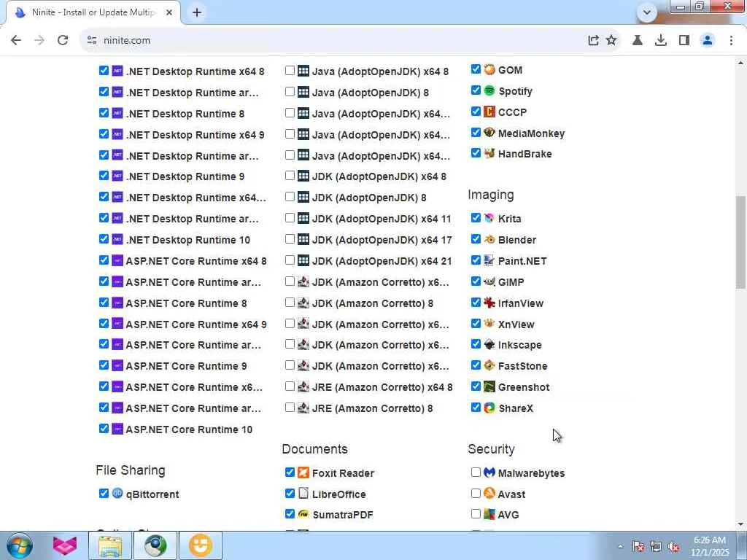The height and width of the screenshot is (560, 747).
Task: Click the IrfanView icon
Action: point(489,303)
